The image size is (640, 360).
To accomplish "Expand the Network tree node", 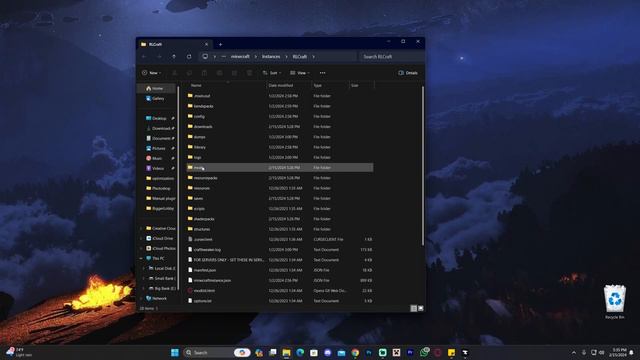I will 142,298.
